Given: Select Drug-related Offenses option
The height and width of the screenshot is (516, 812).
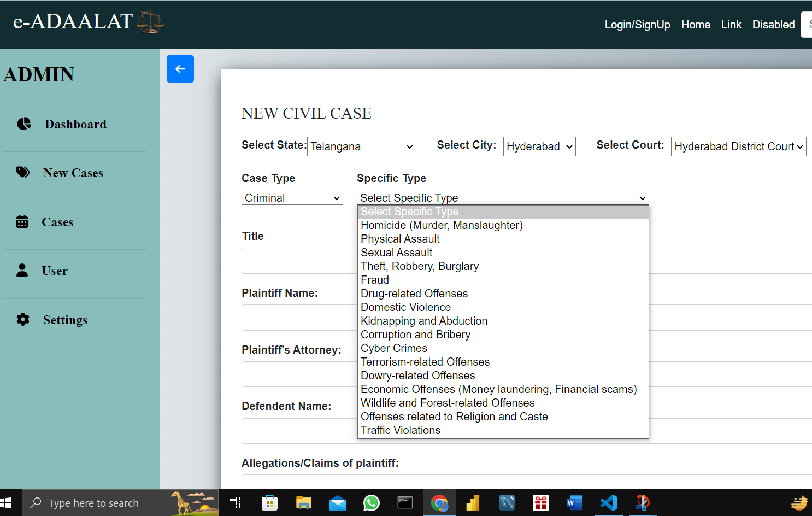Looking at the screenshot, I should tap(503, 294).
